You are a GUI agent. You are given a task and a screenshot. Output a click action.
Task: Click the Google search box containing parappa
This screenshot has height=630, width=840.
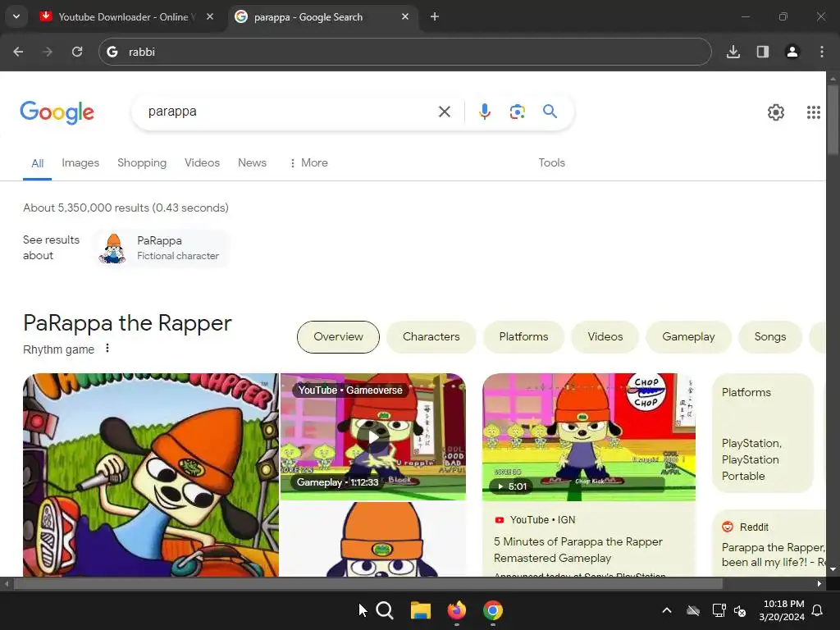tap(290, 112)
